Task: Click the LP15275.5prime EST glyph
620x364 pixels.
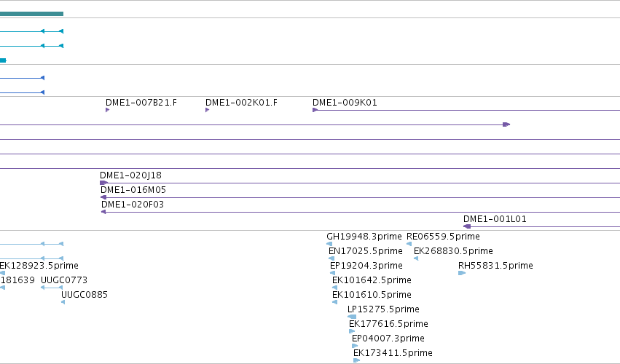Action: (352, 317)
